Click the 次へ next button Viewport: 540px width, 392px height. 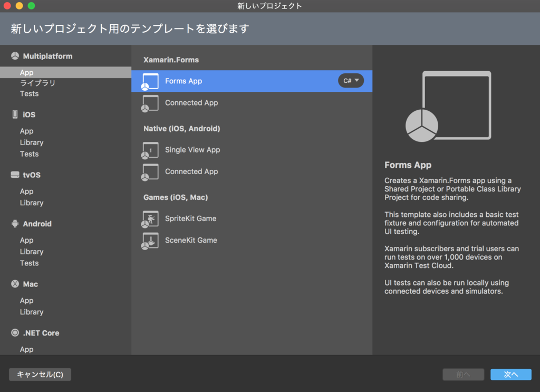pos(510,375)
